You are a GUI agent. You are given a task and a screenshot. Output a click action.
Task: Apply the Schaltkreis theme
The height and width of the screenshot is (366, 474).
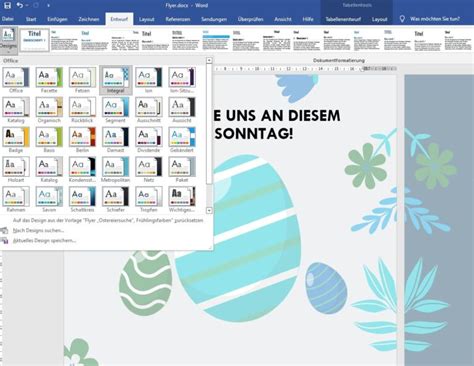(x=82, y=200)
